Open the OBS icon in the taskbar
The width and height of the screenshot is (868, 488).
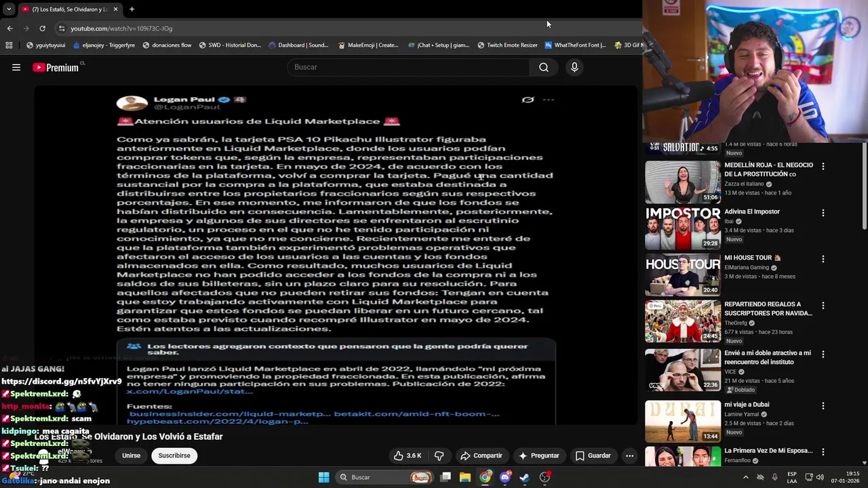point(545,477)
